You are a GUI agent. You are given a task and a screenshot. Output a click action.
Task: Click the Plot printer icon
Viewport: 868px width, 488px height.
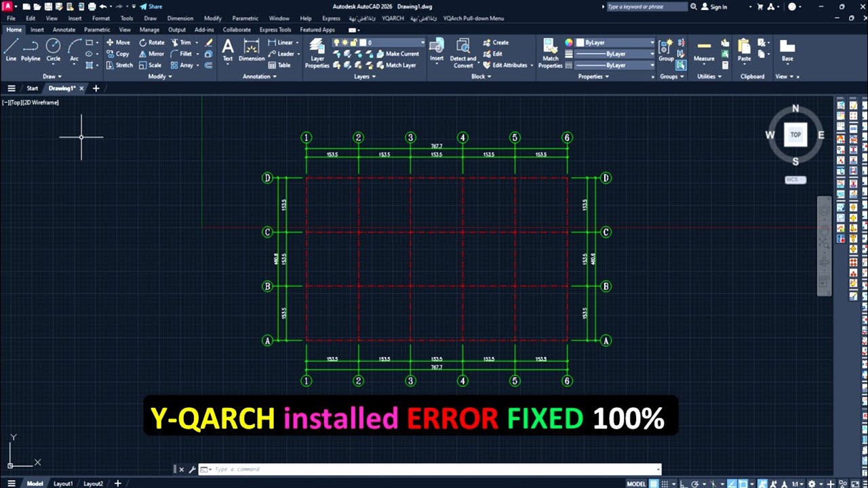click(91, 6)
